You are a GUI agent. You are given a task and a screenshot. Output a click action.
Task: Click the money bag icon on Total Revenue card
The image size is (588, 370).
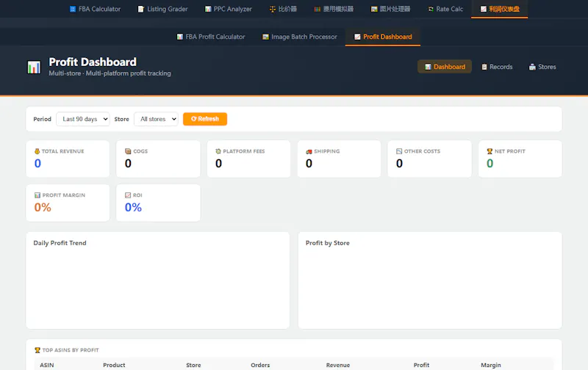coord(37,151)
